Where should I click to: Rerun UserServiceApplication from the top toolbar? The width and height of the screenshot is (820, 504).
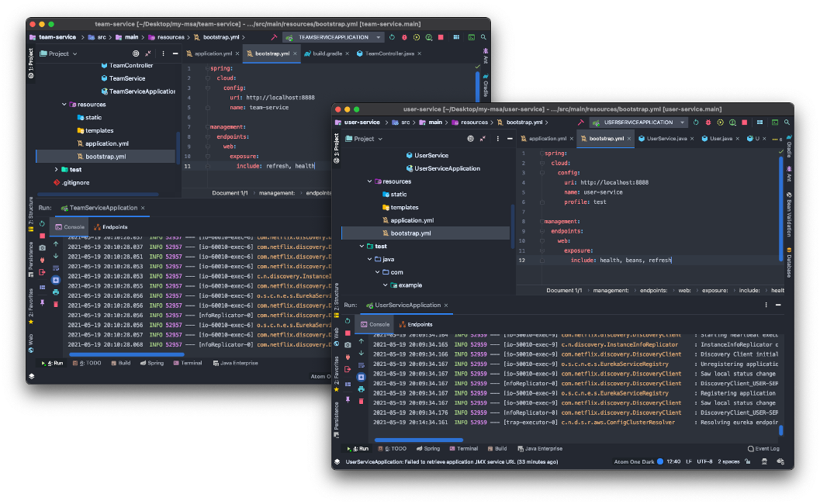[696, 123]
